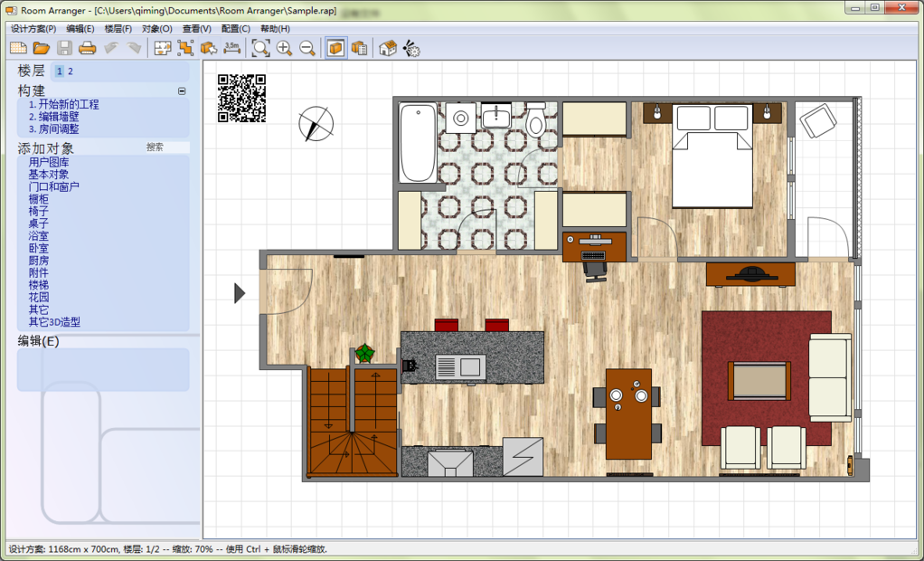
Task: Toggle the object list panel icon
Action: click(359, 48)
